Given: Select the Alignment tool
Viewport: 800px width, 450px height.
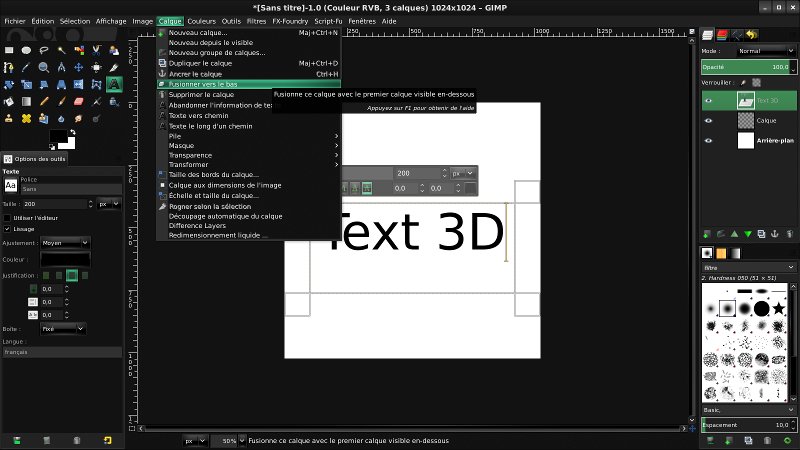Looking at the screenshot, I should pos(96,67).
